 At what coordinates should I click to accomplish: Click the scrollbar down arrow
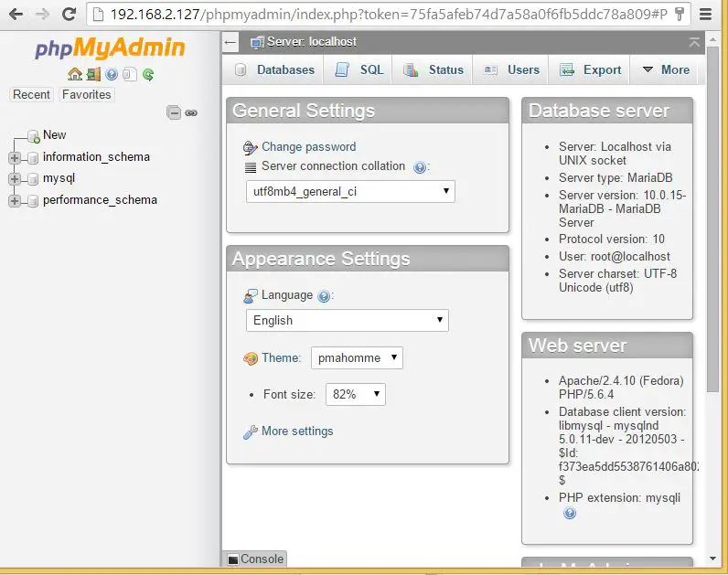tap(712, 559)
